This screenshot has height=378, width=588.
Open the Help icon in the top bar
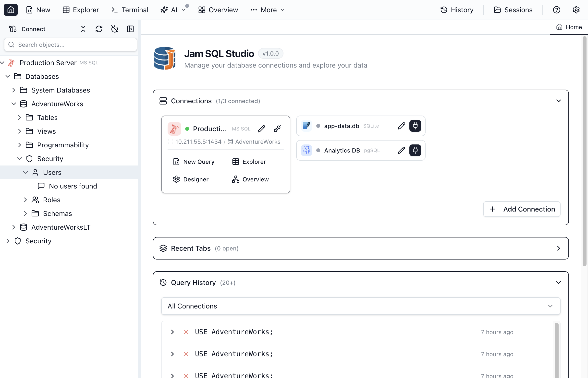556,10
